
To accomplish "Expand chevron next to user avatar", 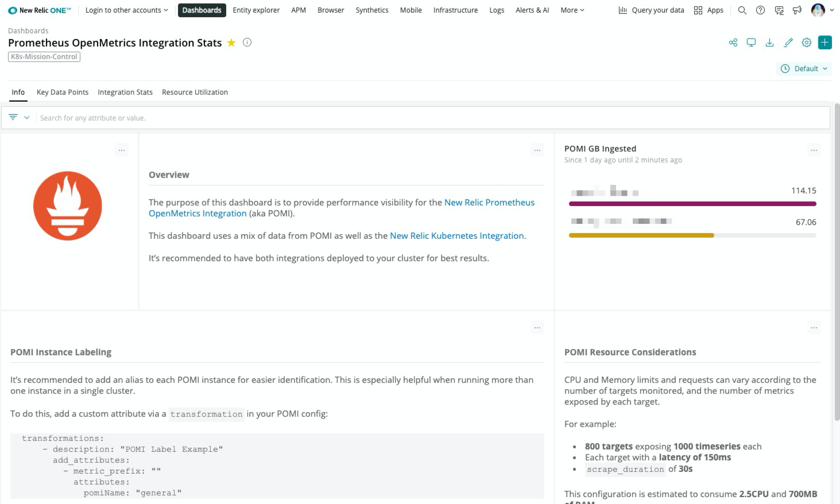I will (832, 10).
